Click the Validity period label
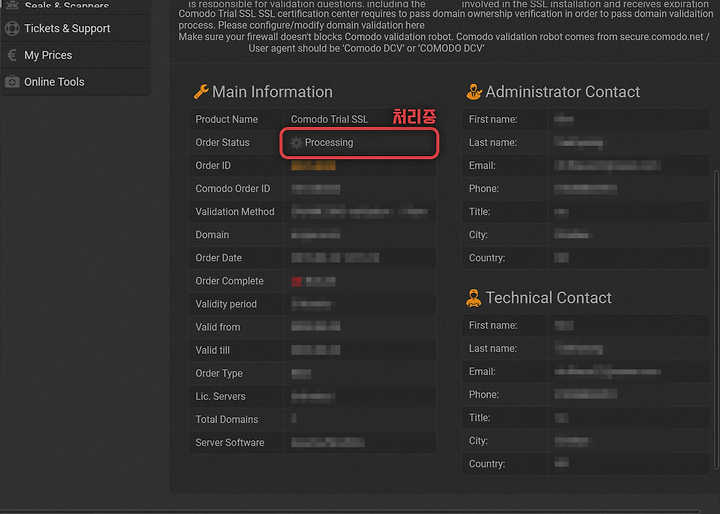Viewport: 720px width, 514px height. (x=226, y=304)
